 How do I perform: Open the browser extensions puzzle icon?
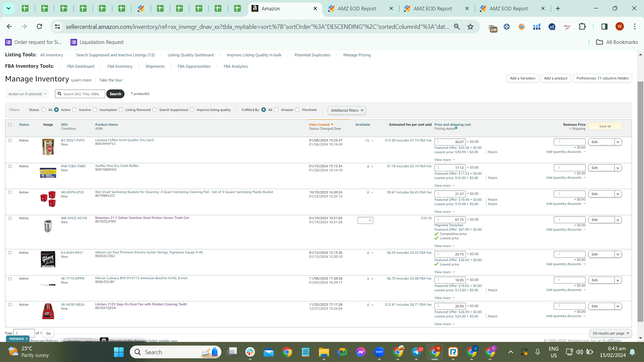coord(582,26)
